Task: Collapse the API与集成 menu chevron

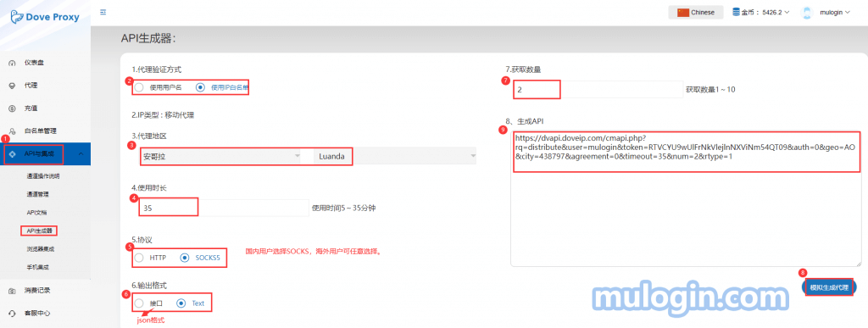Action: coord(81,153)
